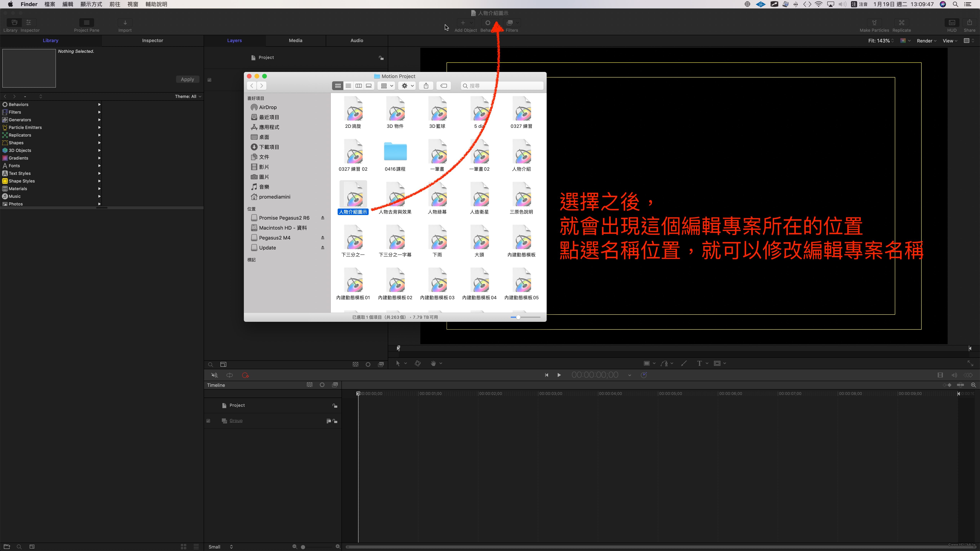Select the Text tool in canvas toolbar
Screen dimensions: 980x551
click(x=699, y=363)
